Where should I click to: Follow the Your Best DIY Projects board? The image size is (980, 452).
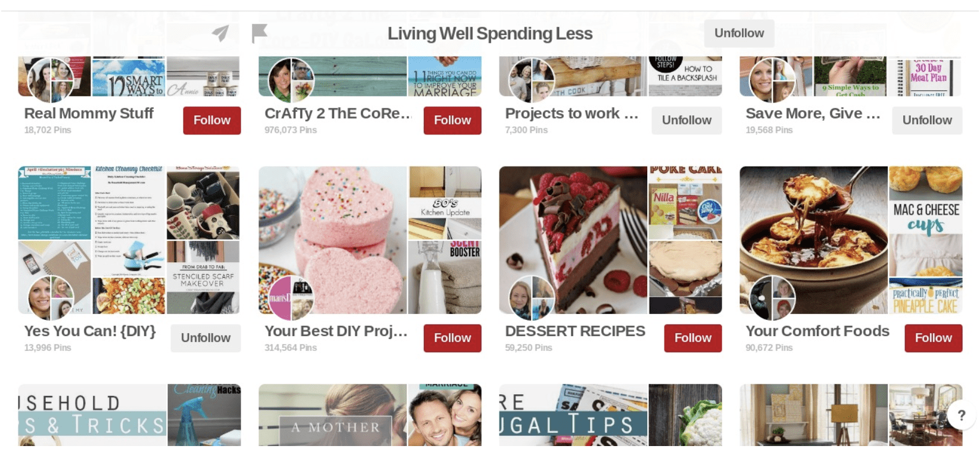coord(452,338)
